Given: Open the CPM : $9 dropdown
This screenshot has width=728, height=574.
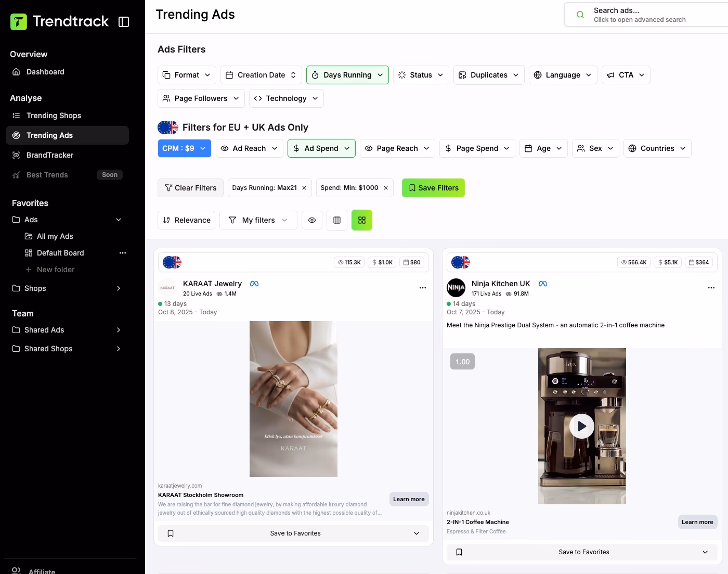Looking at the screenshot, I should coord(184,148).
